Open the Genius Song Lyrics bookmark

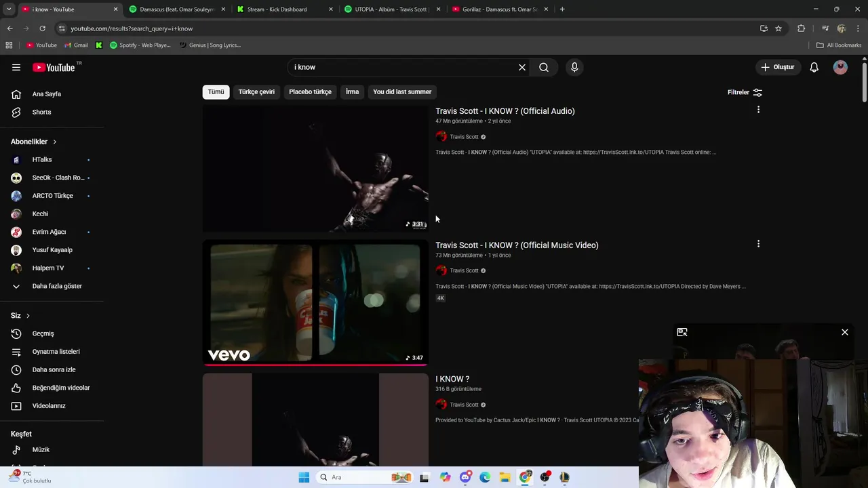point(210,45)
